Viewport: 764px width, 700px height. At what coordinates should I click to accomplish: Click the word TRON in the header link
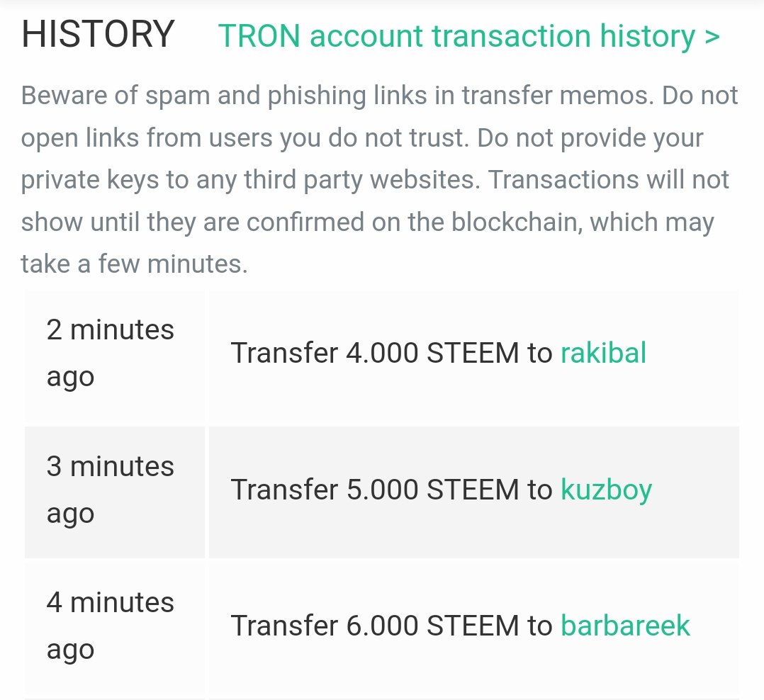(259, 37)
